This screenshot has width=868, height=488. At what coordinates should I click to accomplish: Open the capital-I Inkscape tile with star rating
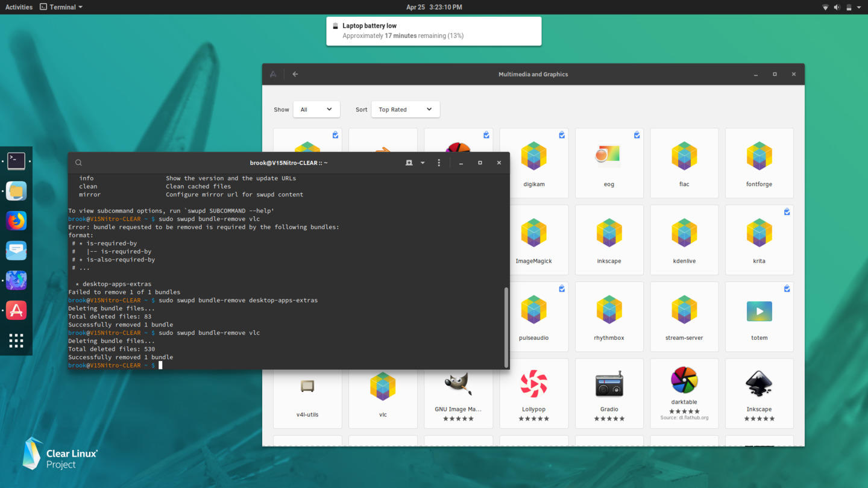(759, 393)
